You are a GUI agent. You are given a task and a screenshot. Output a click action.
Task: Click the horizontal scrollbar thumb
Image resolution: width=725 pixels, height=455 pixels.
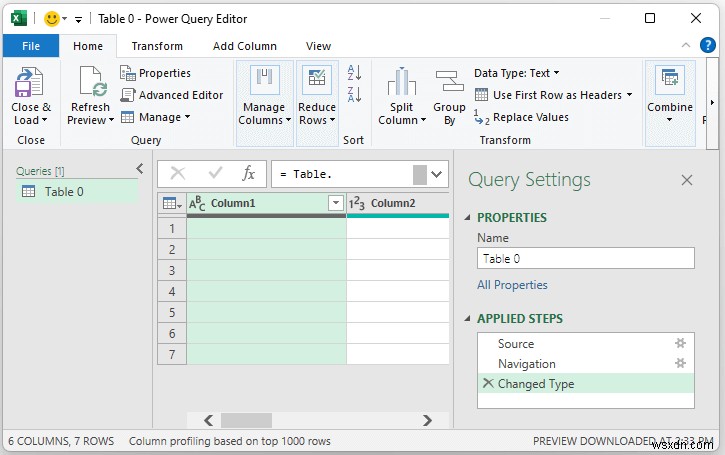coord(246,420)
